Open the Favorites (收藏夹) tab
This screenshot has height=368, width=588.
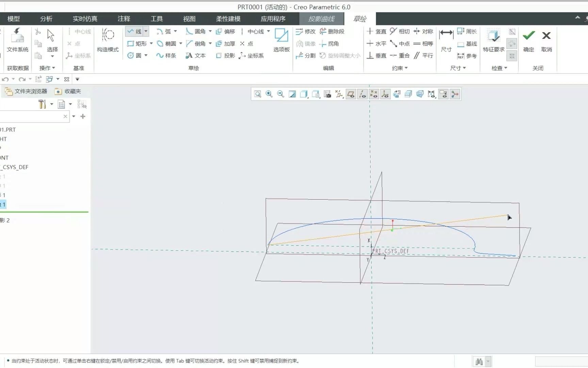pyautogui.click(x=68, y=91)
